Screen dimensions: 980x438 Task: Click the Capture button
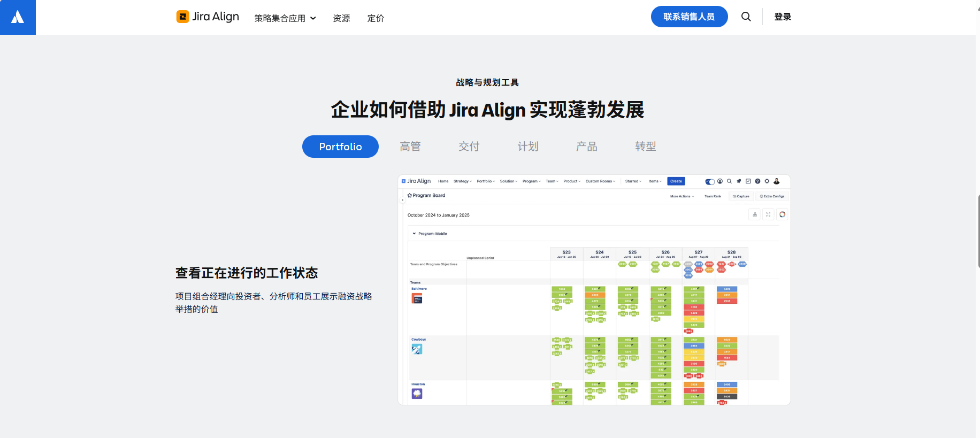coord(741,196)
